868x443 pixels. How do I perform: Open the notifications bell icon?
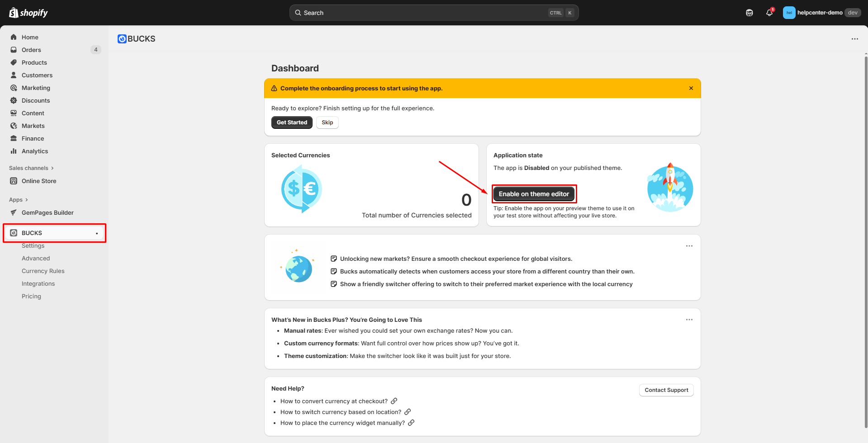pos(769,13)
